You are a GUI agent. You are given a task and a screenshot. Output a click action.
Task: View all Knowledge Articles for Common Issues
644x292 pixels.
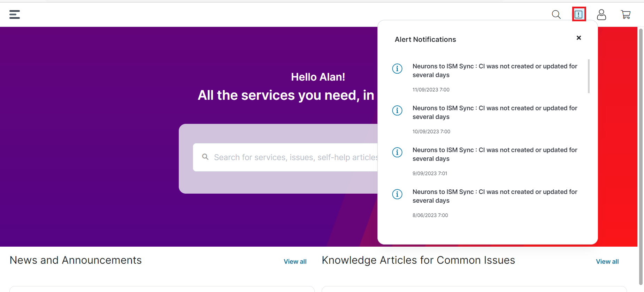point(607,262)
